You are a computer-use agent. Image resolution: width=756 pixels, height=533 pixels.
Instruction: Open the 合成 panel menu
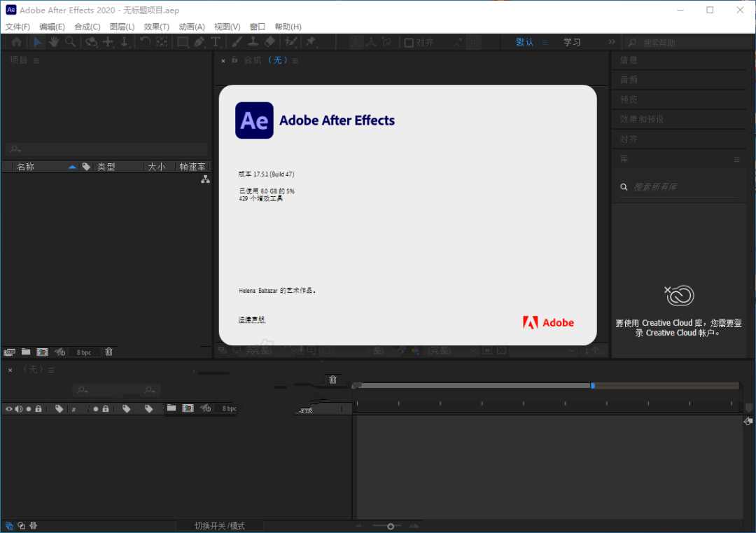[x=295, y=61]
